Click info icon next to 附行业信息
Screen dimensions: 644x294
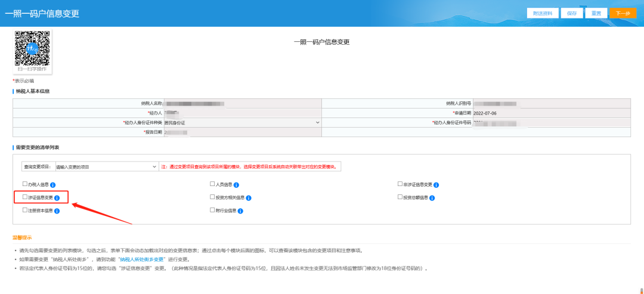[x=241, y=211]
